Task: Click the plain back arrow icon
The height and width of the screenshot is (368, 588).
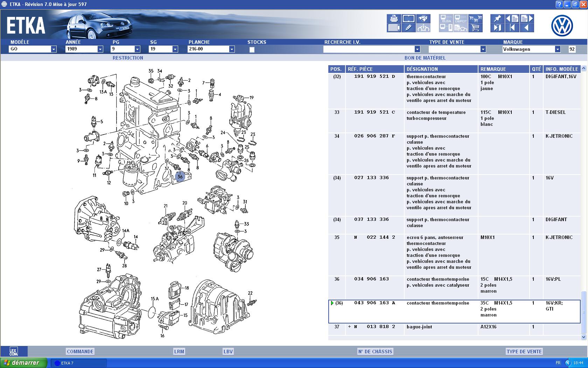Action: click(x=527, y=28)
